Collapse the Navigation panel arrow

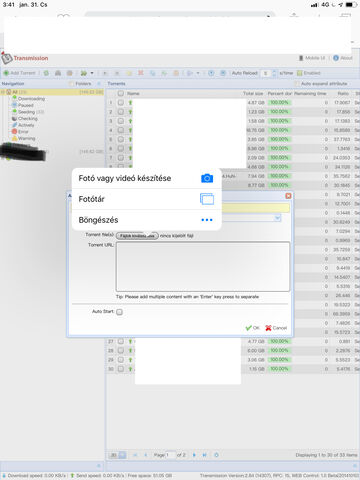pyautogui.click(x=99, y=84)
